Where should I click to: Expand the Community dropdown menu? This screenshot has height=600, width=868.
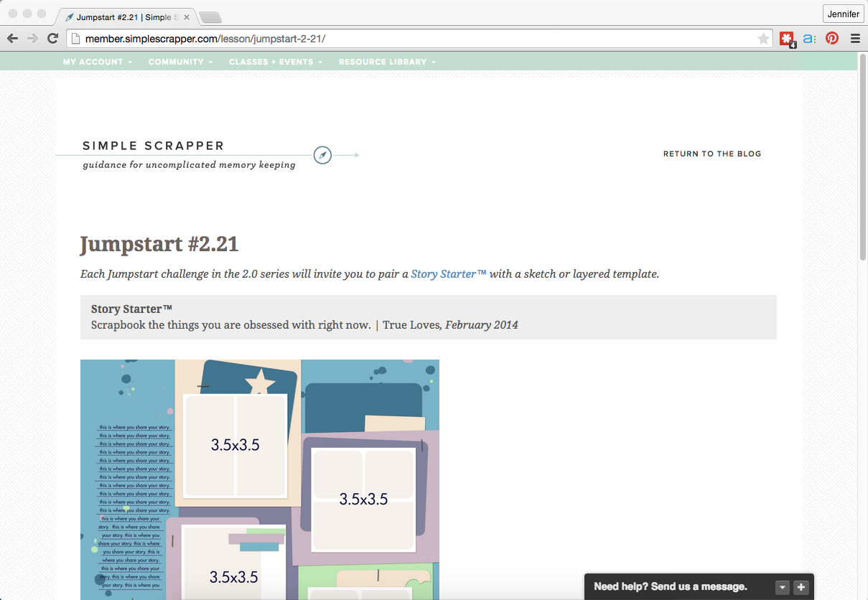pos(180,62)
